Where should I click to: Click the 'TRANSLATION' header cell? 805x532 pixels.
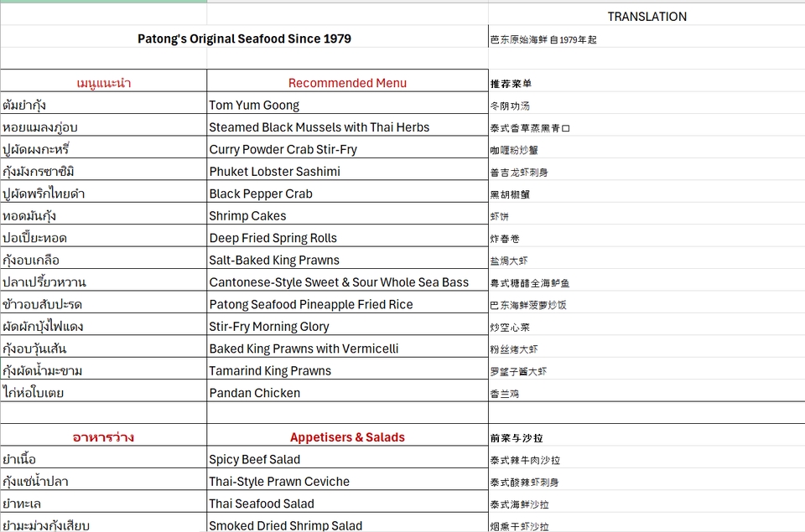pos(647,16)
